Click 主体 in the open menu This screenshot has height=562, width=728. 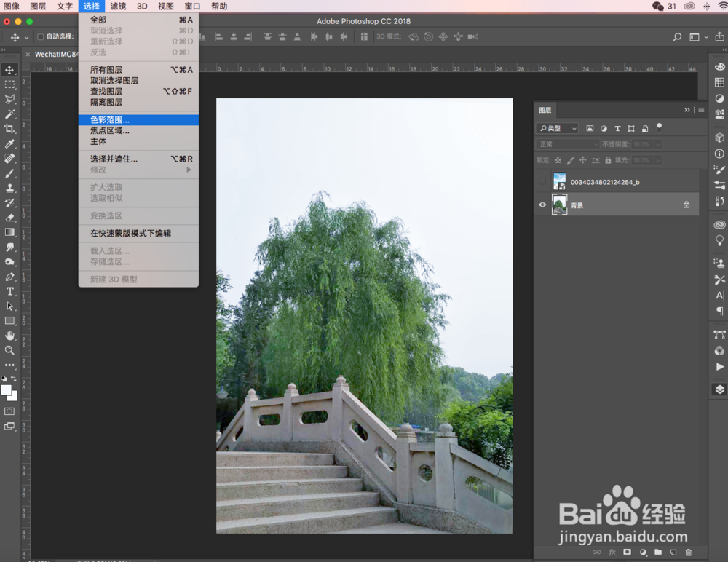[x=100, y=141]
